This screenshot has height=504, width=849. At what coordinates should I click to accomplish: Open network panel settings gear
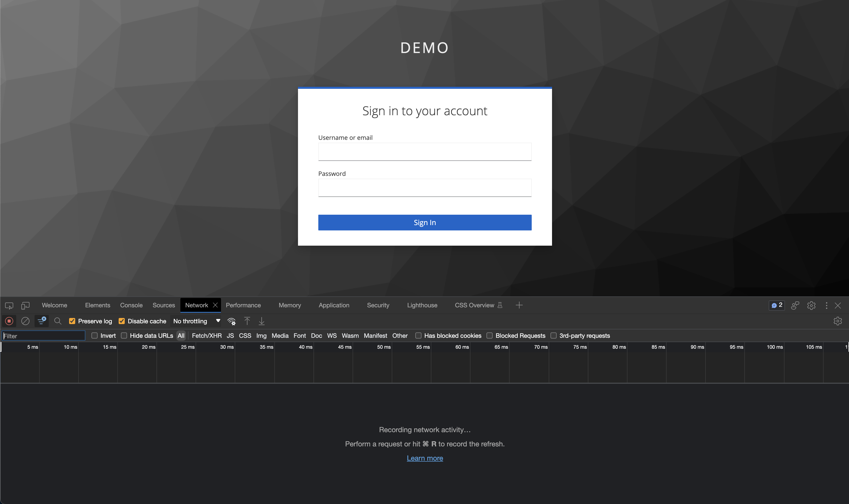838,321
